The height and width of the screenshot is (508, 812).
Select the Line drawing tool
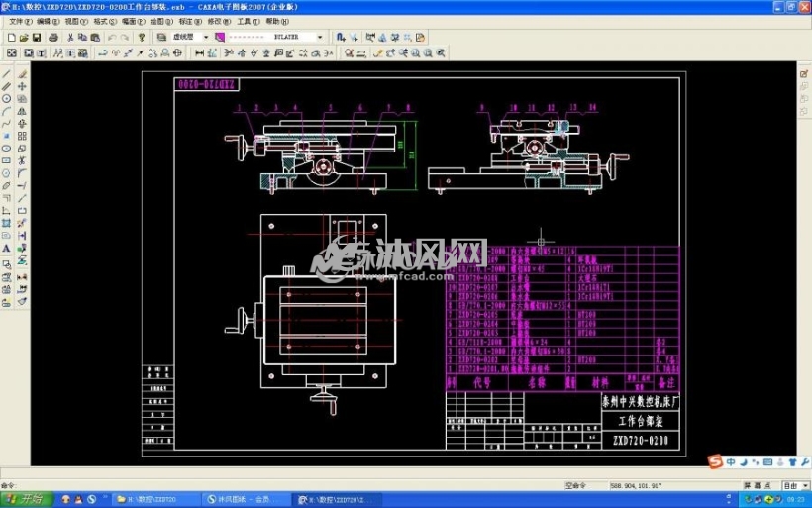(x=6, y=74)
